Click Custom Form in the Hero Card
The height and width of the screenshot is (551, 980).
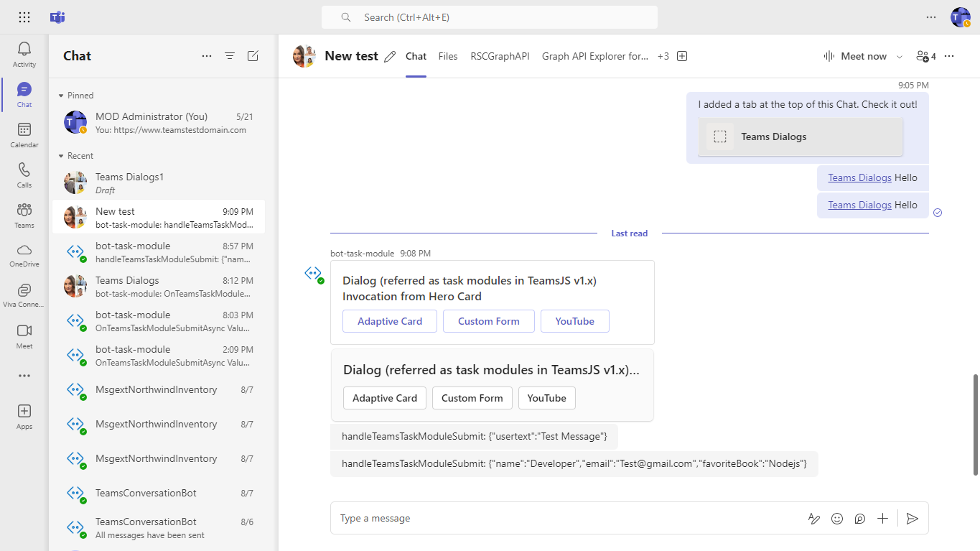489,321
